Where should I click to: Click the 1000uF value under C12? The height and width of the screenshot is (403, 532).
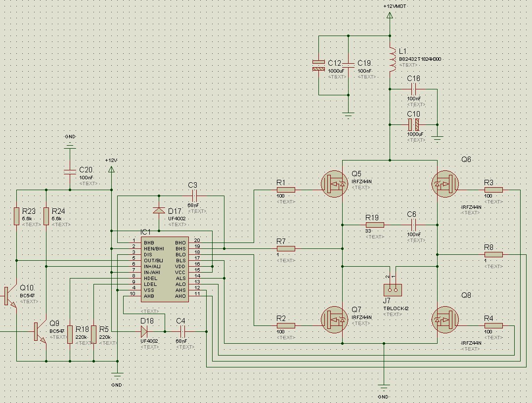[x=336, y=71]
